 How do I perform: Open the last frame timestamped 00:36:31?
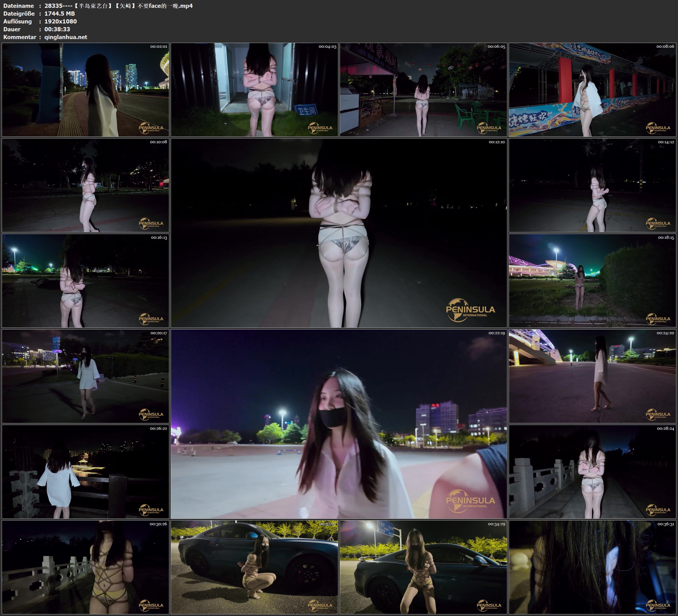click(592, 567)
